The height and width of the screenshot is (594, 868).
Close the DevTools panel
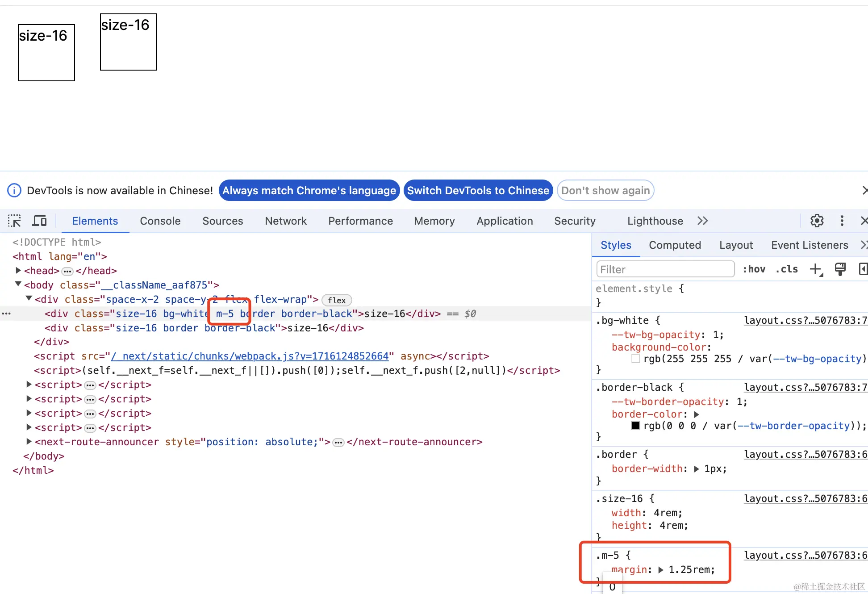[864, 221]
